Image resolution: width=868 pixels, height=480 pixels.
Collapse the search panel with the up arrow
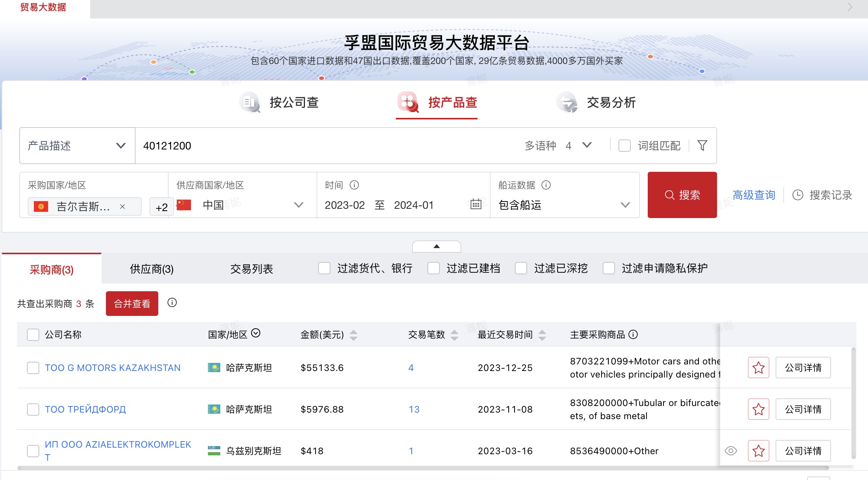[436, 247]
